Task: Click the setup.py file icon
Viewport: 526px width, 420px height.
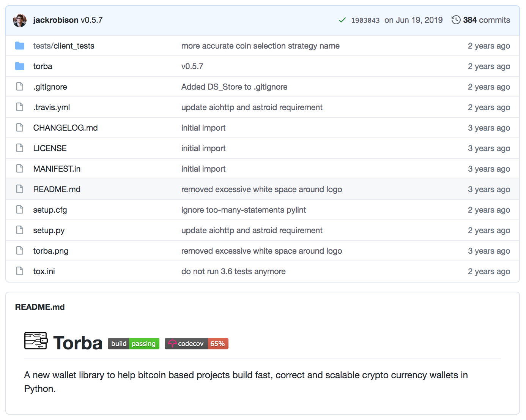Action: tap(20, 230)
